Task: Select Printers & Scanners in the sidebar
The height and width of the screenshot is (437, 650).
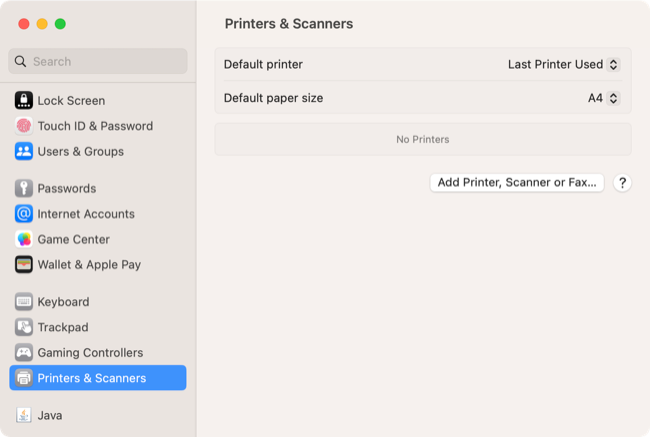Action: [x=98, y=378]
